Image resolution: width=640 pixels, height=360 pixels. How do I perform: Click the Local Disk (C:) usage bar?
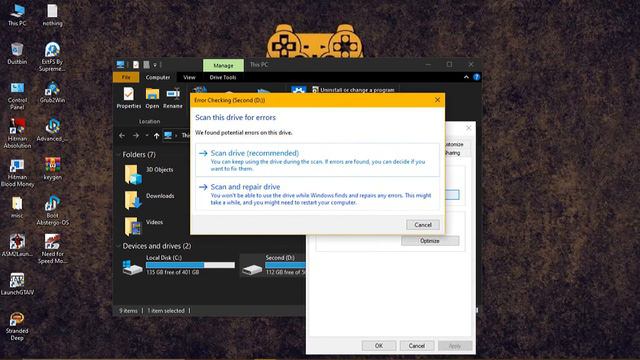click(190, 265)
